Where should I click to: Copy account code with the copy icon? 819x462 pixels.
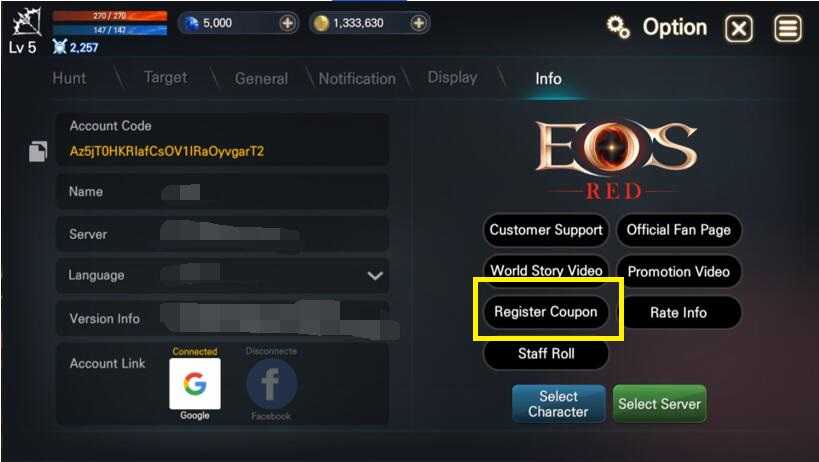pyautogui.click(x=38, y=151)
